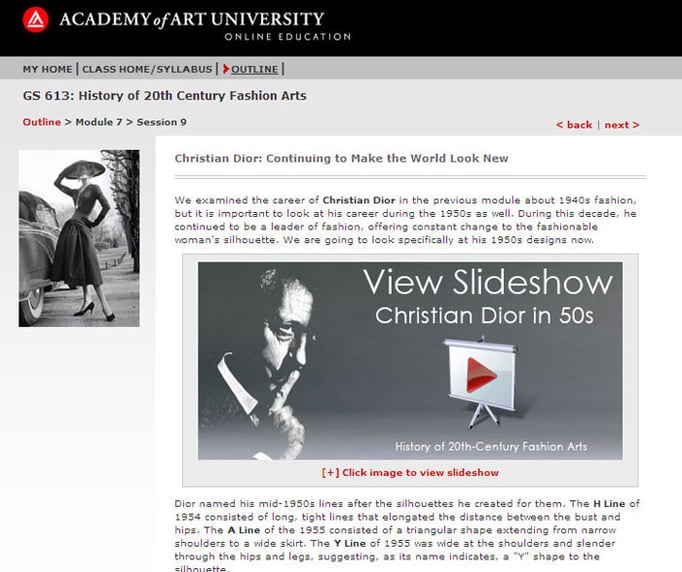Screen dimensions: 682x572
Task: Open the OUTLINE menu item
Action: tap(254, 69)
